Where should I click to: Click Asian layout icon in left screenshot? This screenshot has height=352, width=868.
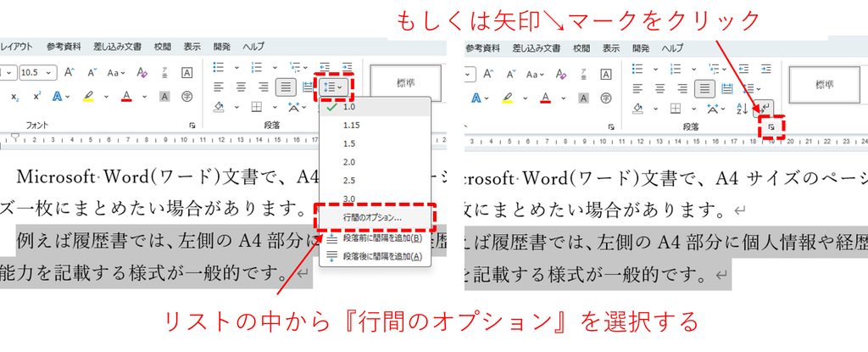(294, 107)
